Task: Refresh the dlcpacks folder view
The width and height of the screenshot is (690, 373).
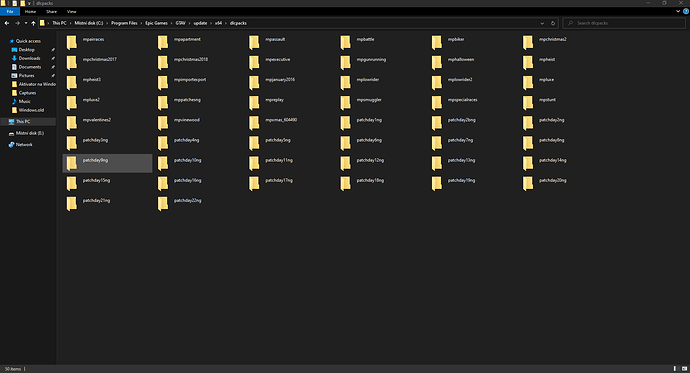Action: pyautogui.click(x=553, y=23)
